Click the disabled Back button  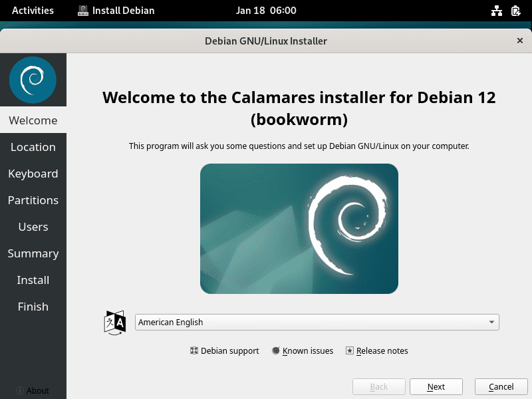click(379, 387)
